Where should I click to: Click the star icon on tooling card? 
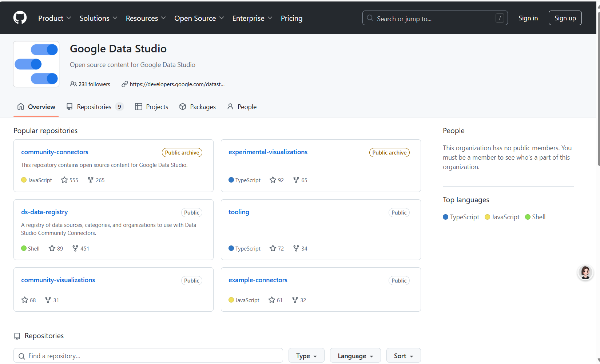click(x=273, y=248)
